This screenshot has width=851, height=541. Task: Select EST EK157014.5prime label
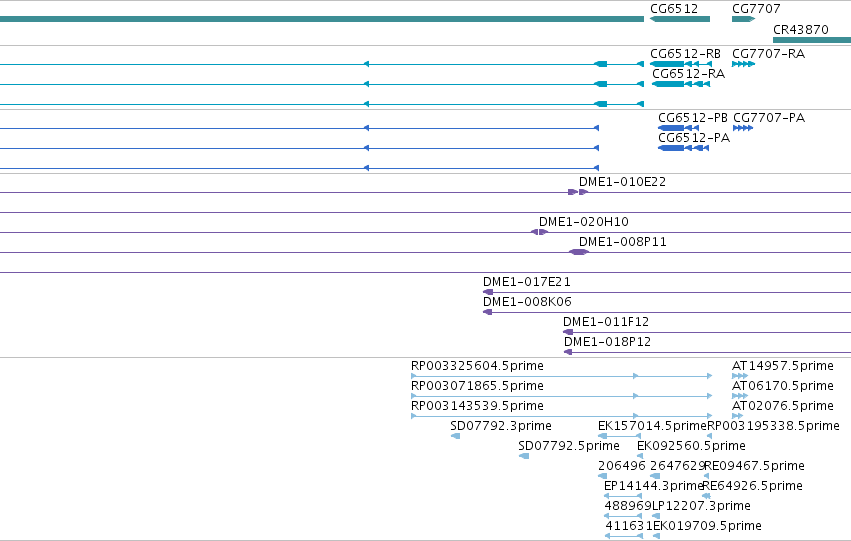coord(652,427)
